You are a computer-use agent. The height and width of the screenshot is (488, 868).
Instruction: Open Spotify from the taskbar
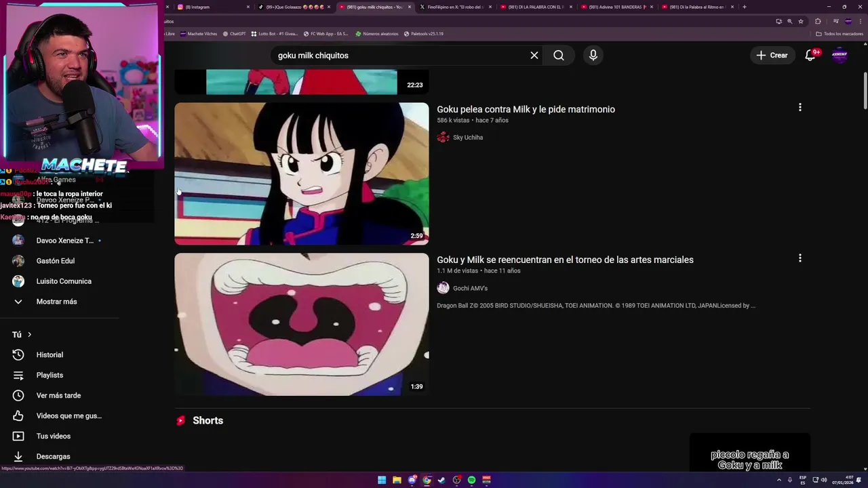[471, 480]
